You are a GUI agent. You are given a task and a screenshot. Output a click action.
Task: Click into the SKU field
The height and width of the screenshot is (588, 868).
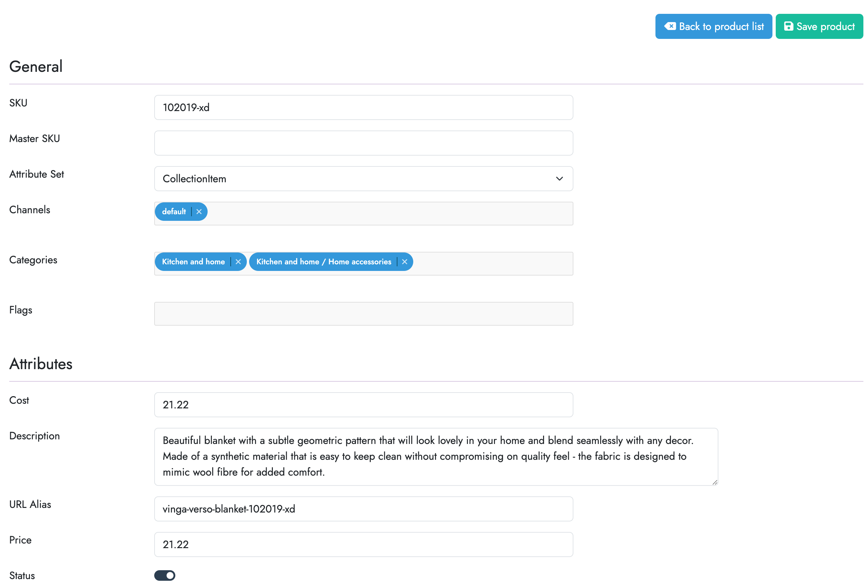pos(363,107)
